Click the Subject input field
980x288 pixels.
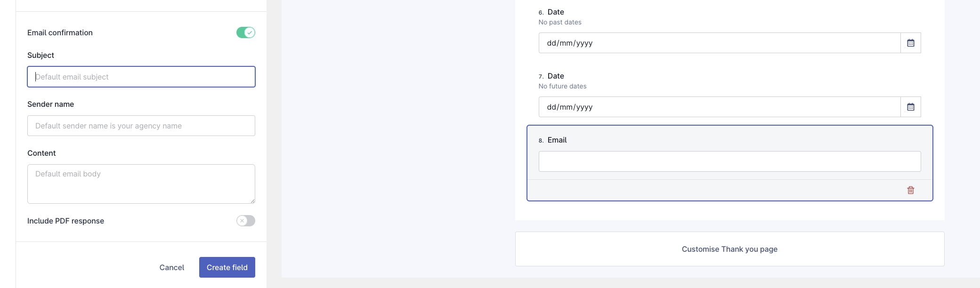(141, 76)
